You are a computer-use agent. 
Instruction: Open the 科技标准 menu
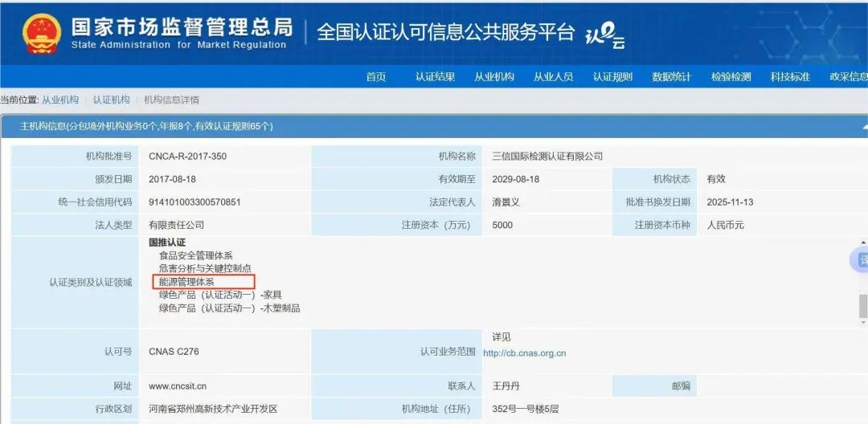tap(790, 77)
